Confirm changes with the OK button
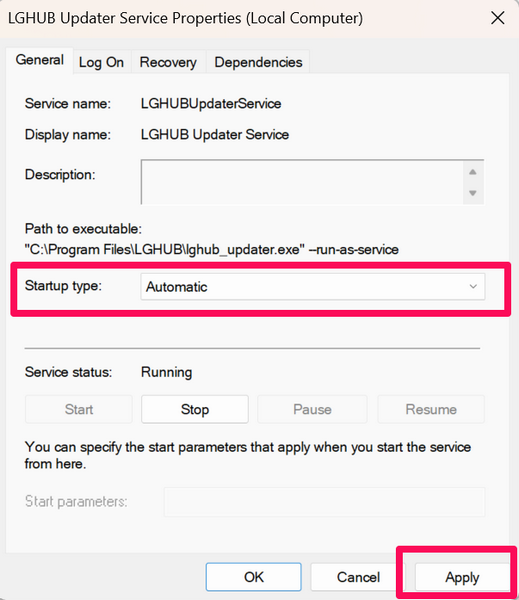 coord(254,577)
